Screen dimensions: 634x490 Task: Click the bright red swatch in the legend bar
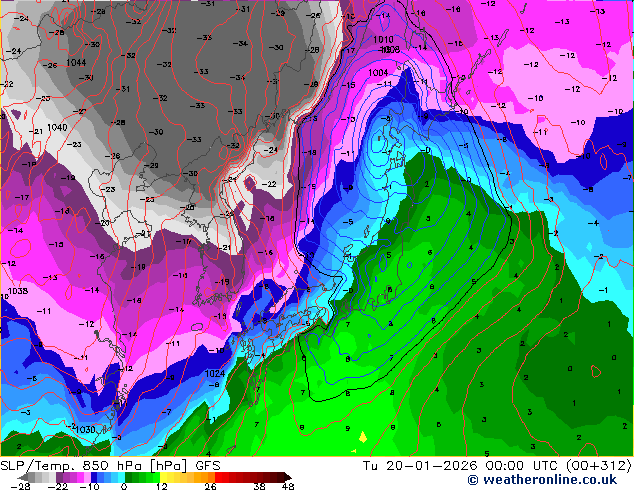coord(218,477)
